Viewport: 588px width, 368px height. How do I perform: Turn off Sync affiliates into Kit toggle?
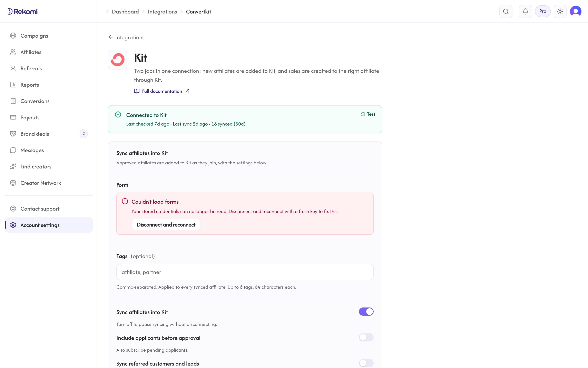[366, 312]
